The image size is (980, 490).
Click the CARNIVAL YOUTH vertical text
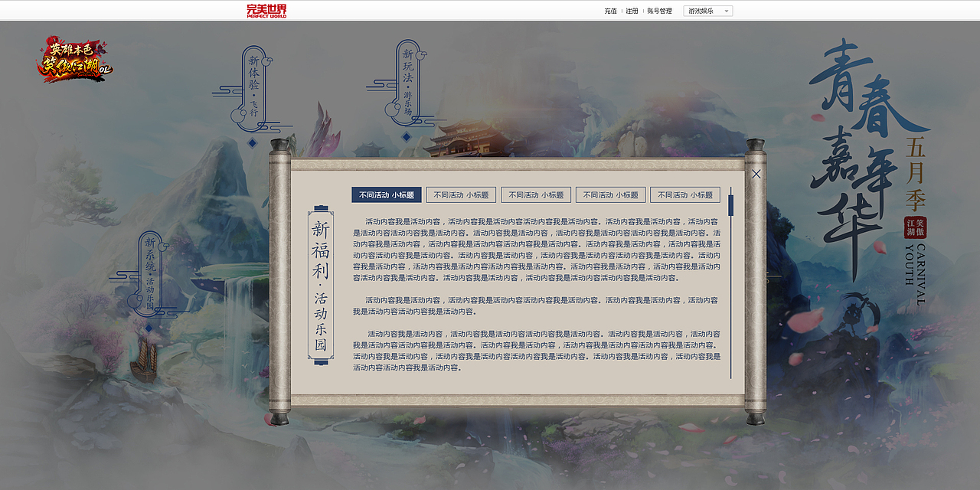click(915, 274)
